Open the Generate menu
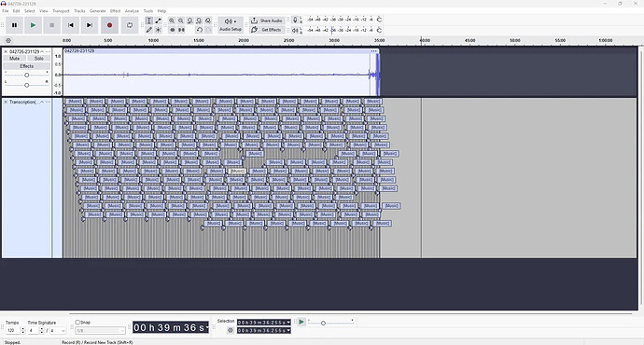 pos(98,11)
